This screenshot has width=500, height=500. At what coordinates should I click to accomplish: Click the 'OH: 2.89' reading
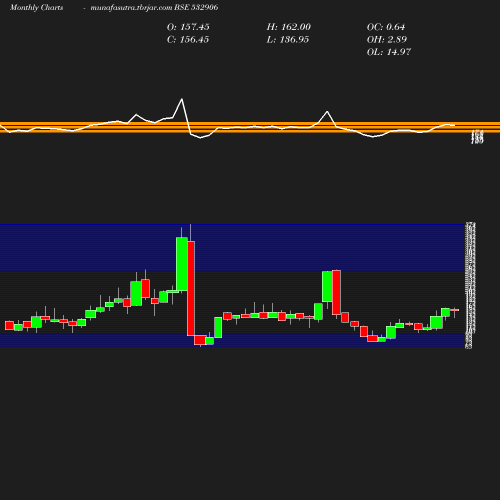click(x=387, y=40)
